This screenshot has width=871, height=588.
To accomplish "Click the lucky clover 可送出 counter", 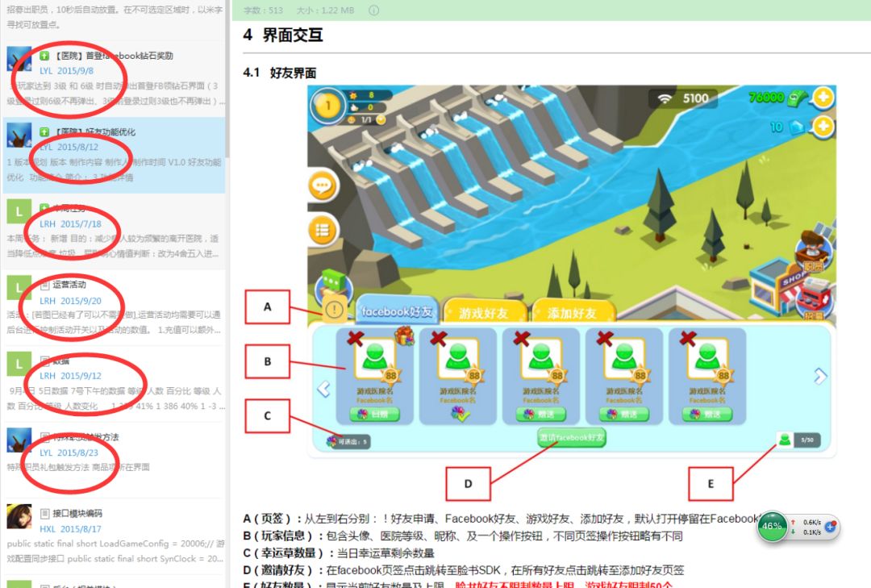I will tap(348, 442).
